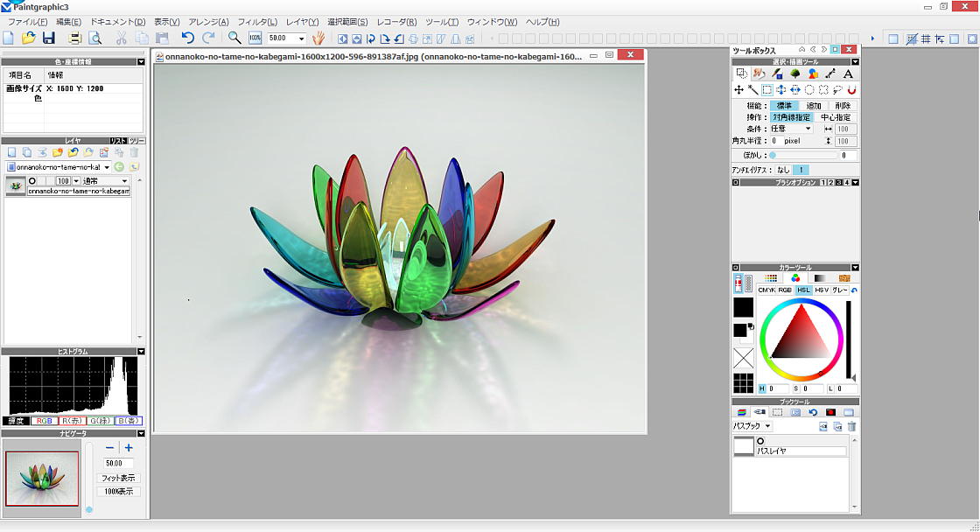Open the document selector dropdown in layer panel
Screen dimensions: 980x532
coord(107,167)
